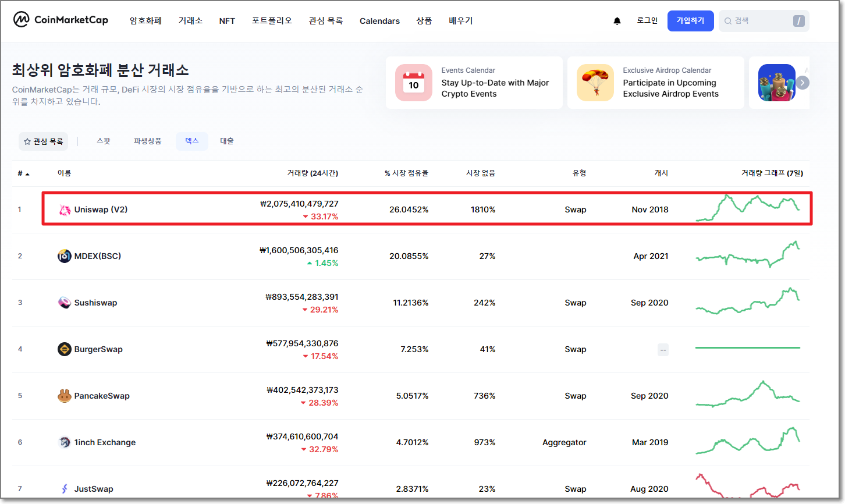This screenshot has height=504, width=845.
Task: Open the 관심 목록 nav item
Action: pos(326,21)
